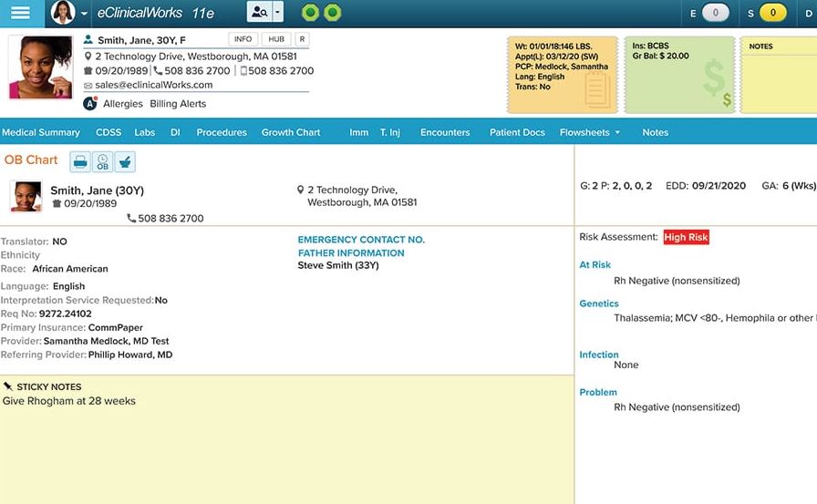The width and height of the screenshot is (817, 504).
Task: Click the first green status circle
Action: coord(311,13)
